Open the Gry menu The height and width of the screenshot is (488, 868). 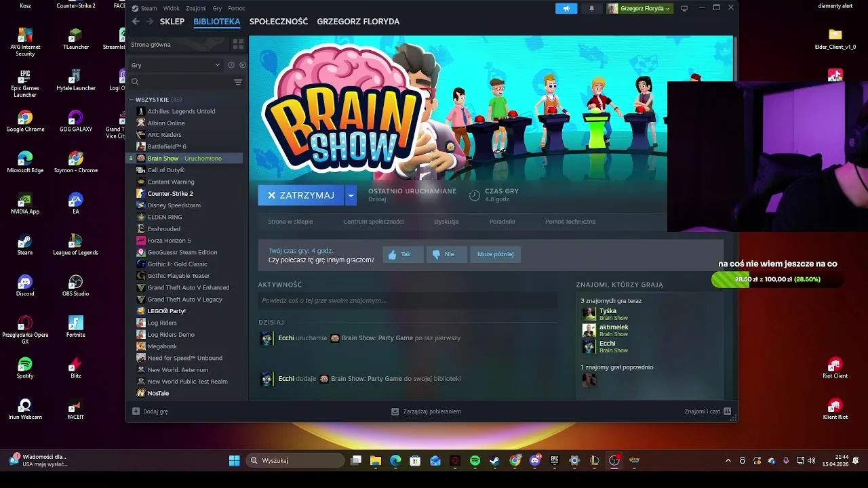(x=217, y=8)
